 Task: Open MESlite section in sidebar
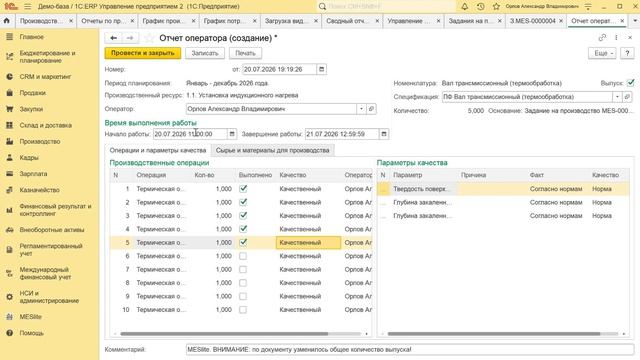(30, 317)
